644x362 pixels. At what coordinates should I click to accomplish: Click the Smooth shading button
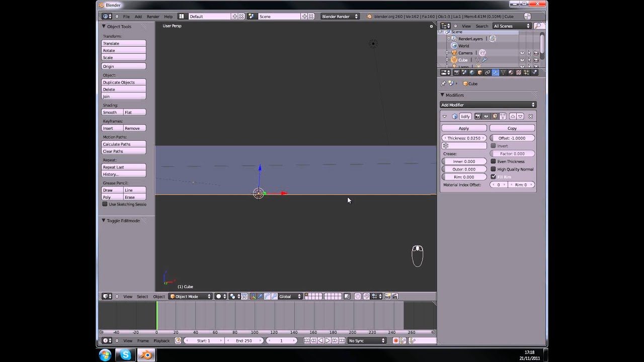click(113, 112)
